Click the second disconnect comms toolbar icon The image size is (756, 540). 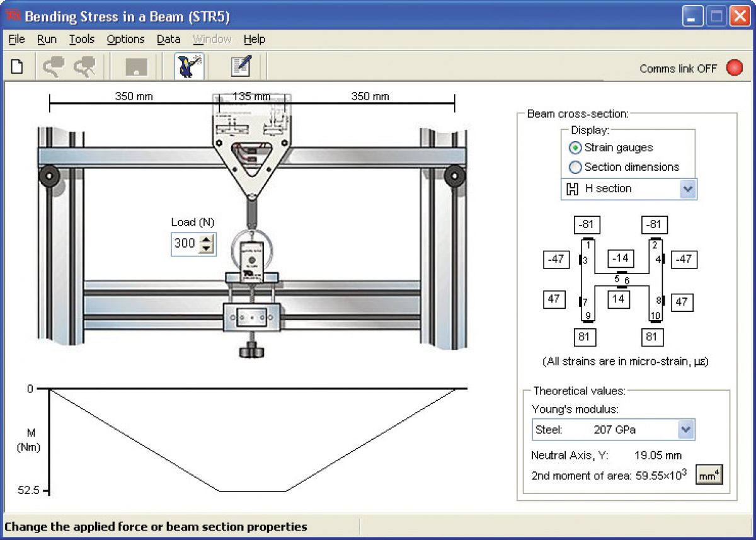(84, 66)
